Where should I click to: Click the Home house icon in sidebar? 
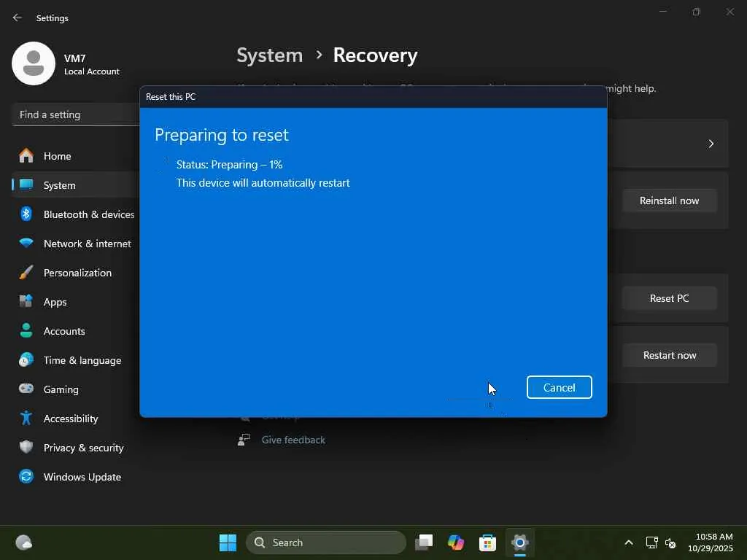click(x=26, y=156)
